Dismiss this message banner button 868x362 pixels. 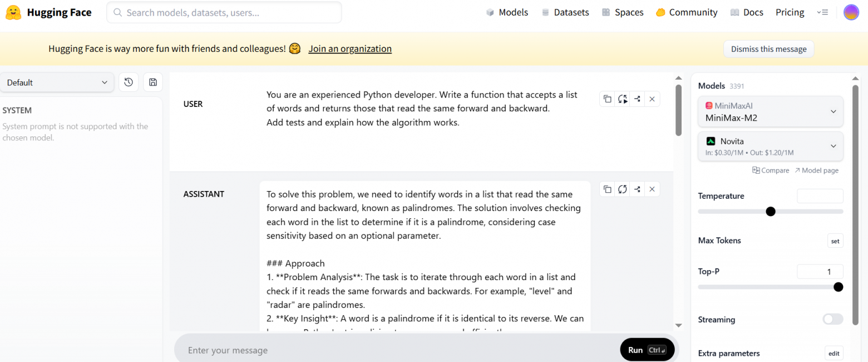click(x=768, y=49)
